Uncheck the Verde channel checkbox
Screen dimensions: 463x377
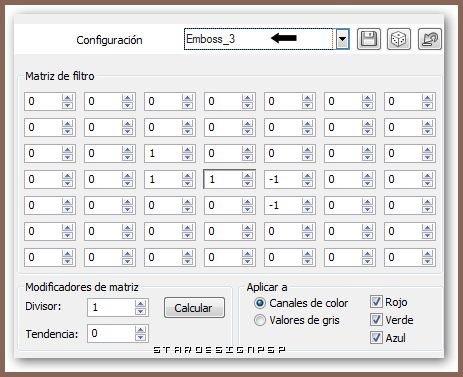point(376,320)
